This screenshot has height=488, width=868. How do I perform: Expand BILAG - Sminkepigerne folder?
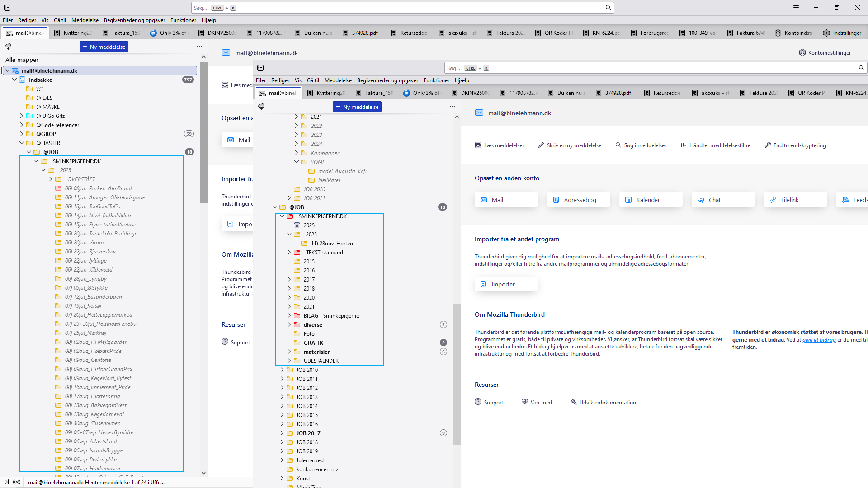coord(289,315)
